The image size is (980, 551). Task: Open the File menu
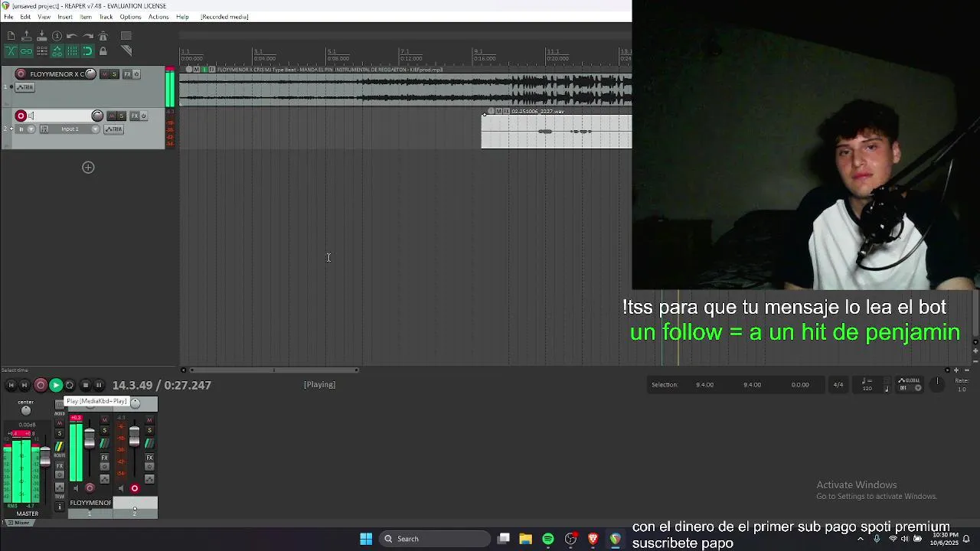pyautogui.click(x=8, y=17)
